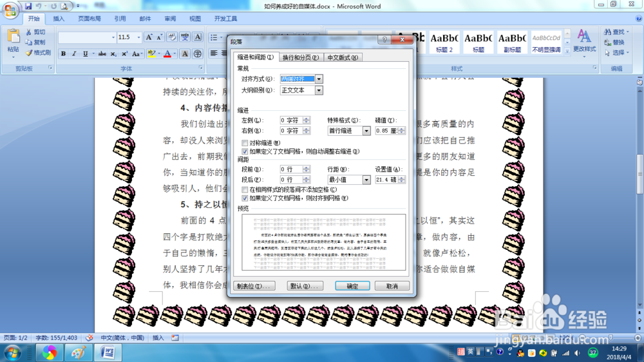Open the line spacing dropdown
This screenshot has width=644, height=362.
click(366, 180)
